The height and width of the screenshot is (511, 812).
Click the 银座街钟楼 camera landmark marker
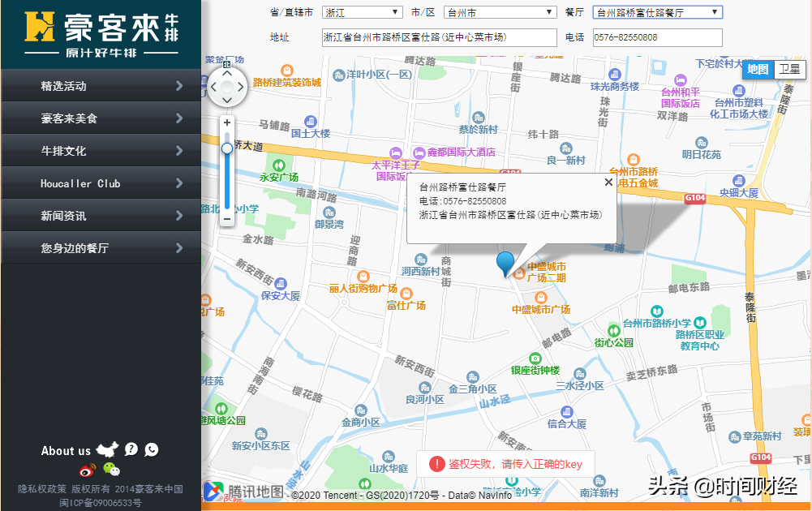pyautogui.click(x=535, y=359)
